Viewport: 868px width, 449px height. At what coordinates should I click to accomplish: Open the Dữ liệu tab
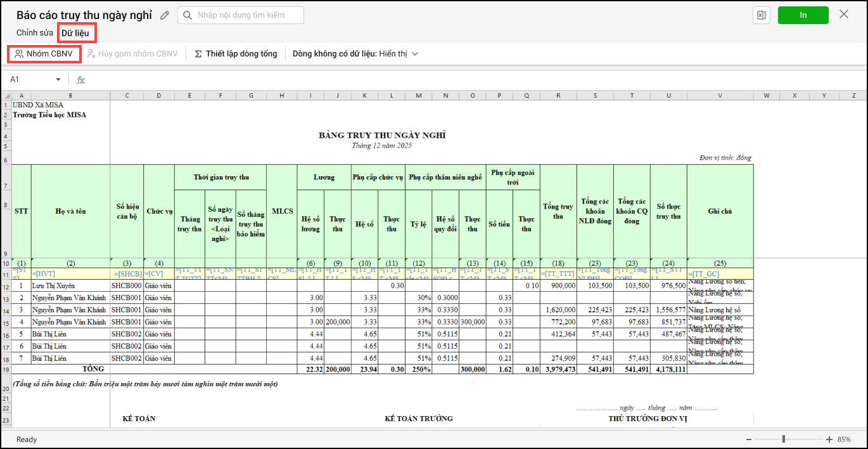coord(75,32)
